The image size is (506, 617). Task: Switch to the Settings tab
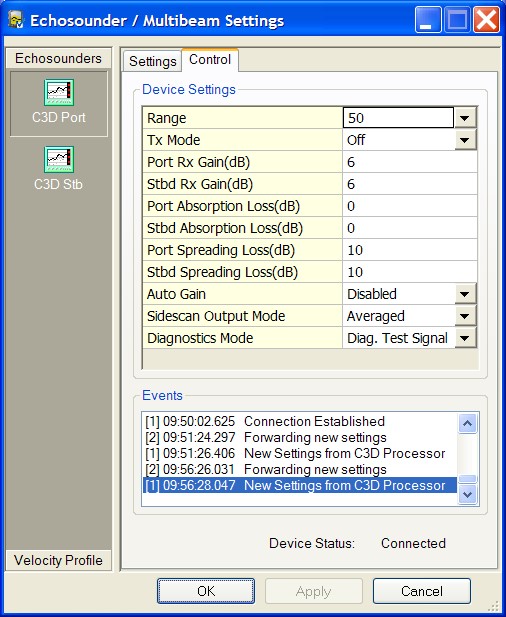coord(152,61)
